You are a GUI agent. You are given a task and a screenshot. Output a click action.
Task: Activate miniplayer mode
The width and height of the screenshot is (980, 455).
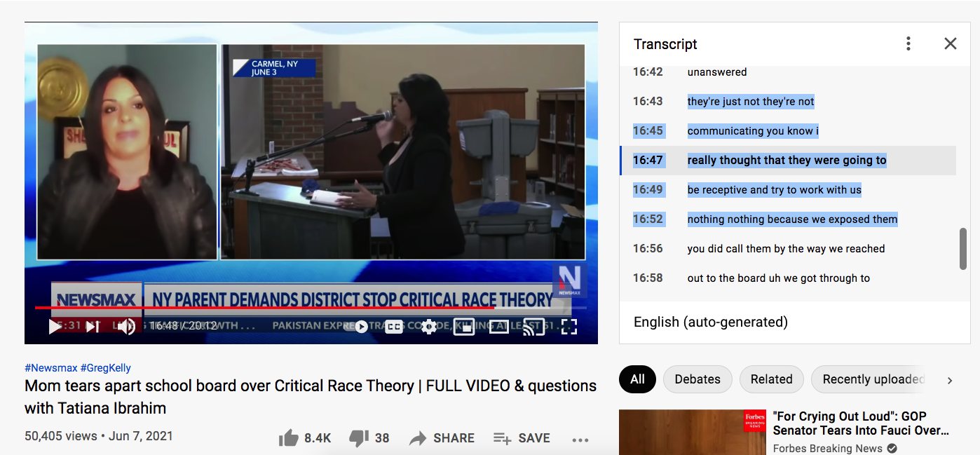click(464, 326)
